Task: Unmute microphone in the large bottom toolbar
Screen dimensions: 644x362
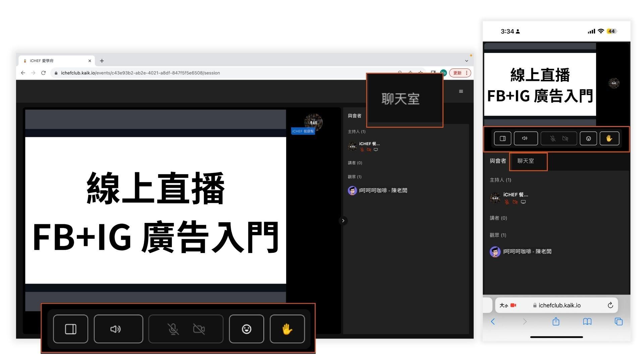Action: [173, 329]
